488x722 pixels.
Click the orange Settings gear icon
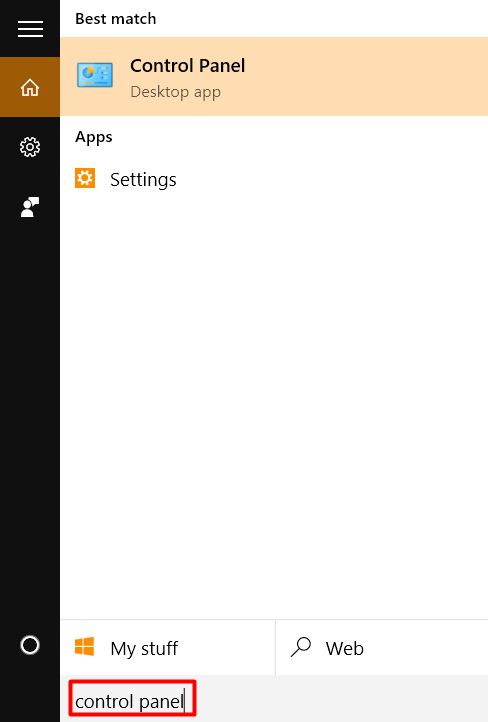(x=85, y=178)
